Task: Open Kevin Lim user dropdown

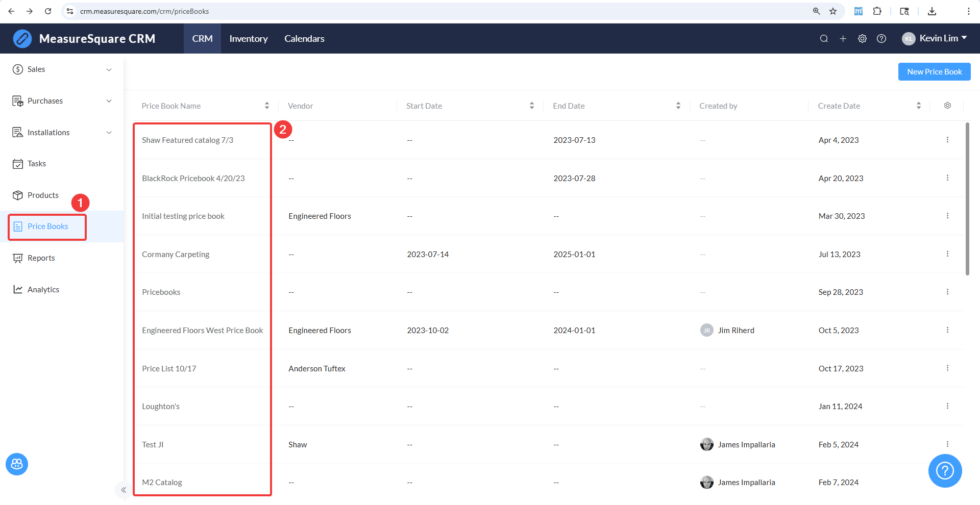Action: (935, 39)
